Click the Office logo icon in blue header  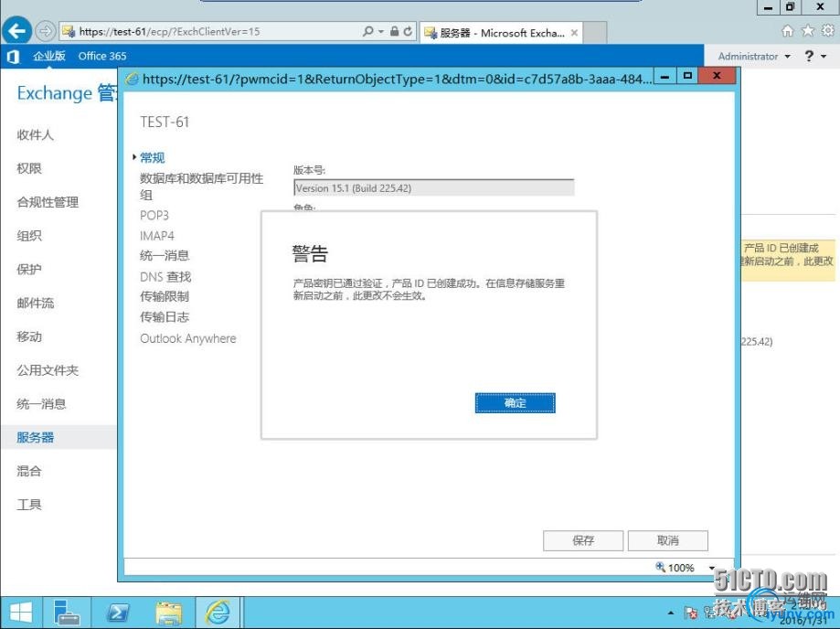[x=14, y=57]
